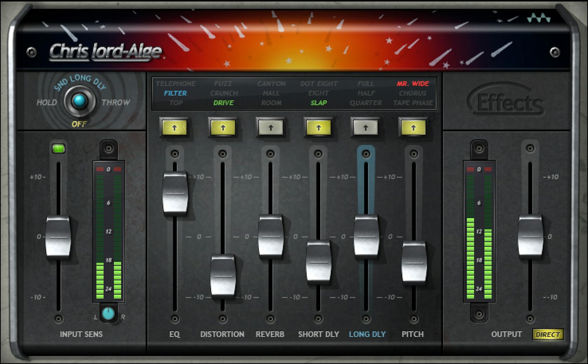Activate the Reverb arrow button
The height and width of the screenshot is (364, 588).
(x=270, y=128)
